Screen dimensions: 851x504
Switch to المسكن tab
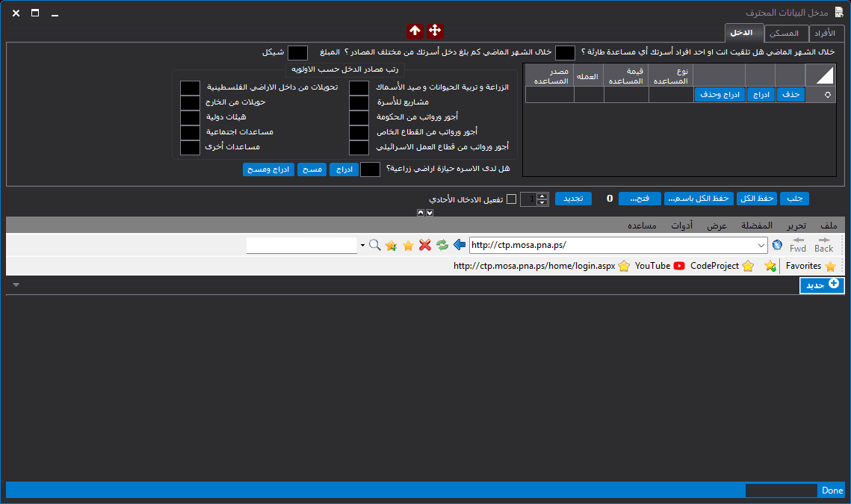[x=785, y=34]
